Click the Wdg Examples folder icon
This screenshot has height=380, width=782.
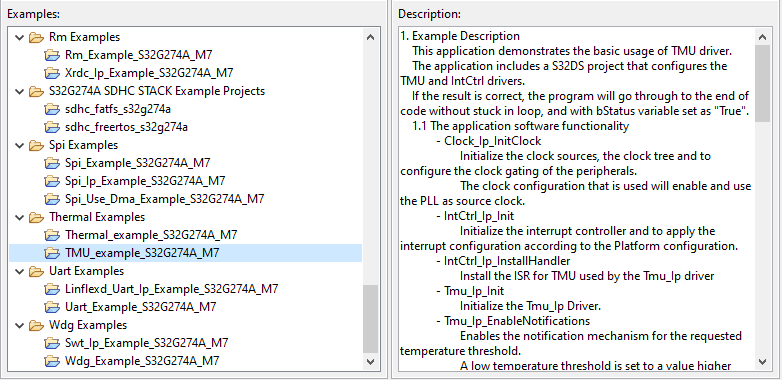tap(36, 326)
